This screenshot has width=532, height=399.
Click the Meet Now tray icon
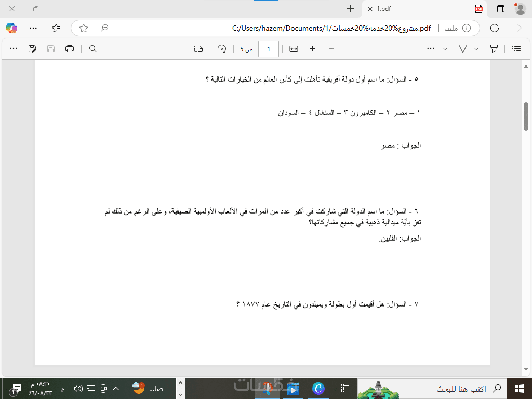(103, 389)
